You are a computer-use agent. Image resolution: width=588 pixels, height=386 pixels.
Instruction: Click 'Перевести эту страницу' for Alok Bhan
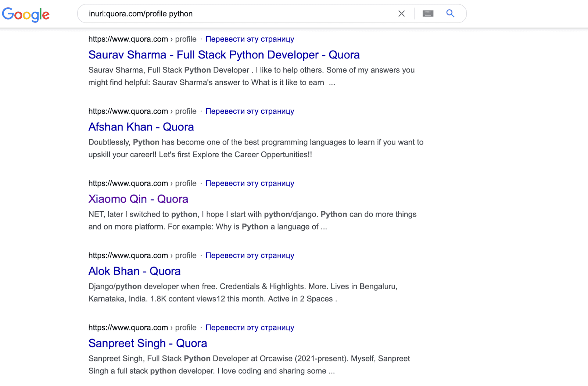[250, 255]
